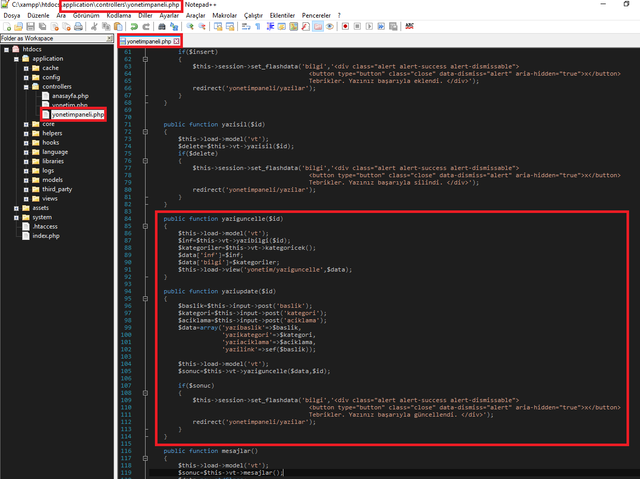
Task: Expand the assets folder
Action: click(x=16, y=208)
